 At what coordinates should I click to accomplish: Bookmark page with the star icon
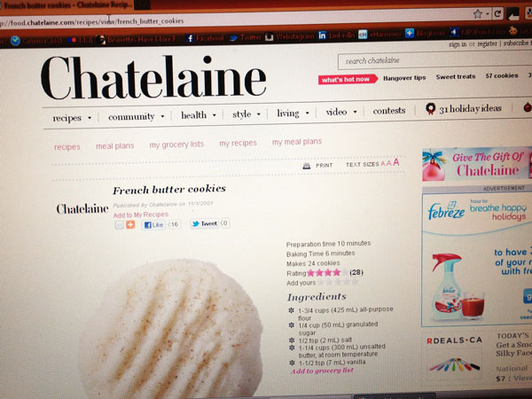(478, 14)
